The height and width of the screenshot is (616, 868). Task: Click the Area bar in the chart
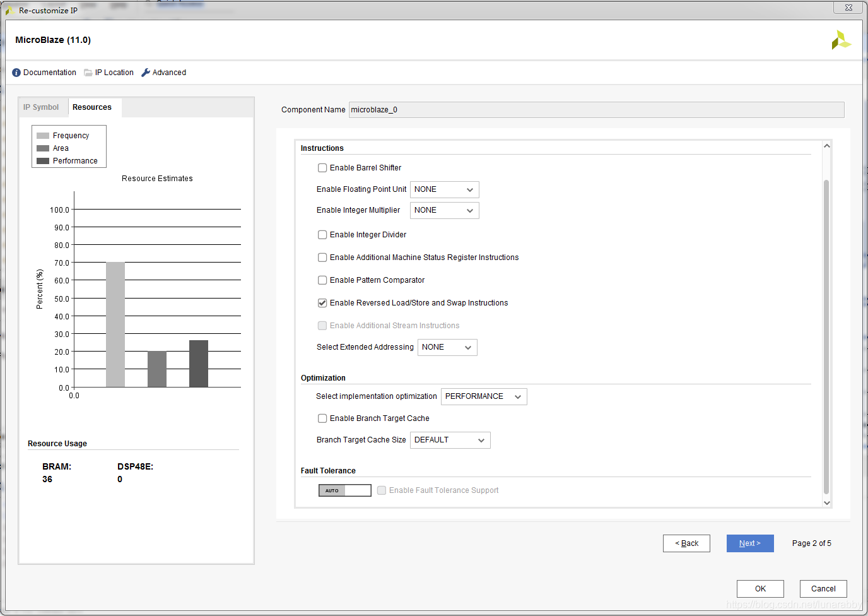(x=157, y=369)
